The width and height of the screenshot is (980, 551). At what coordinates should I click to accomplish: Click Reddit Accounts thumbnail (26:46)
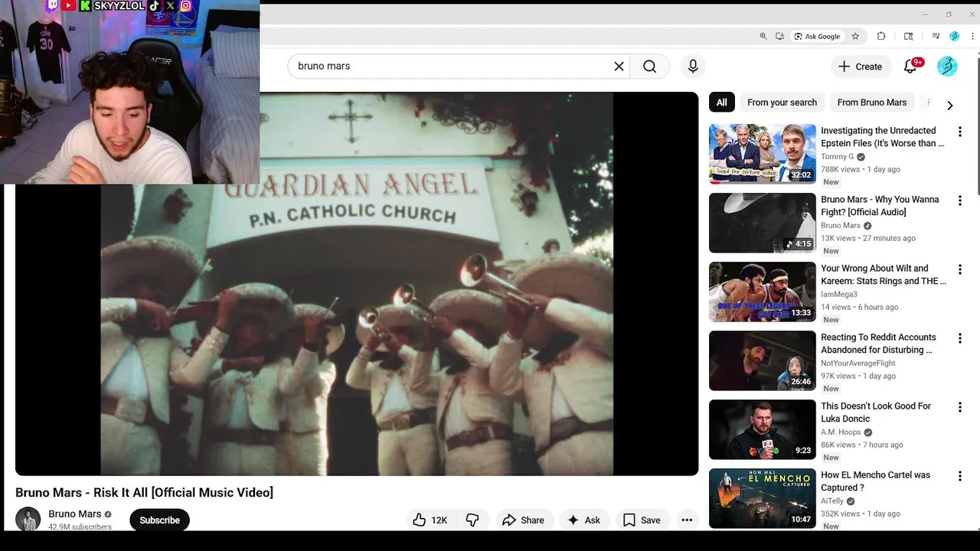(763, 360)
